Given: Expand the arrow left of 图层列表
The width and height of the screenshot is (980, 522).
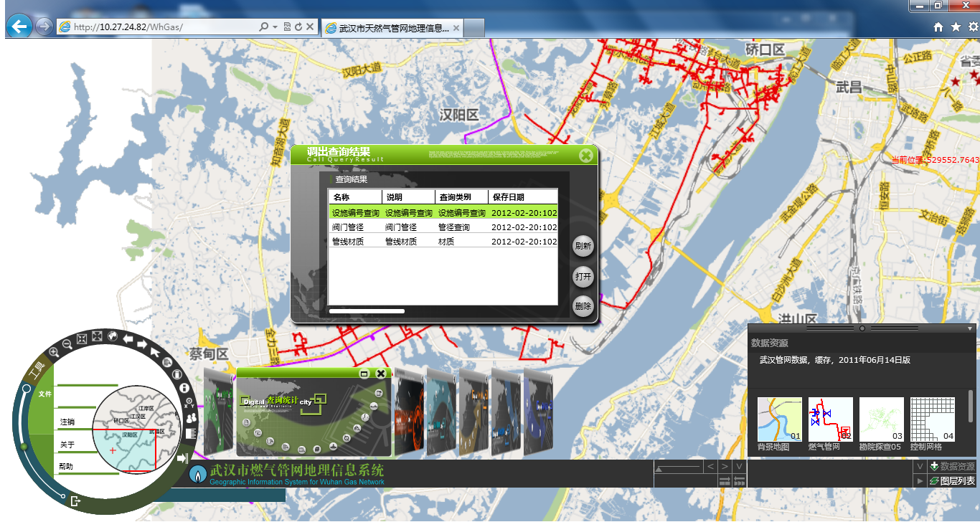Looking at the screenshot, I should 920,481.
